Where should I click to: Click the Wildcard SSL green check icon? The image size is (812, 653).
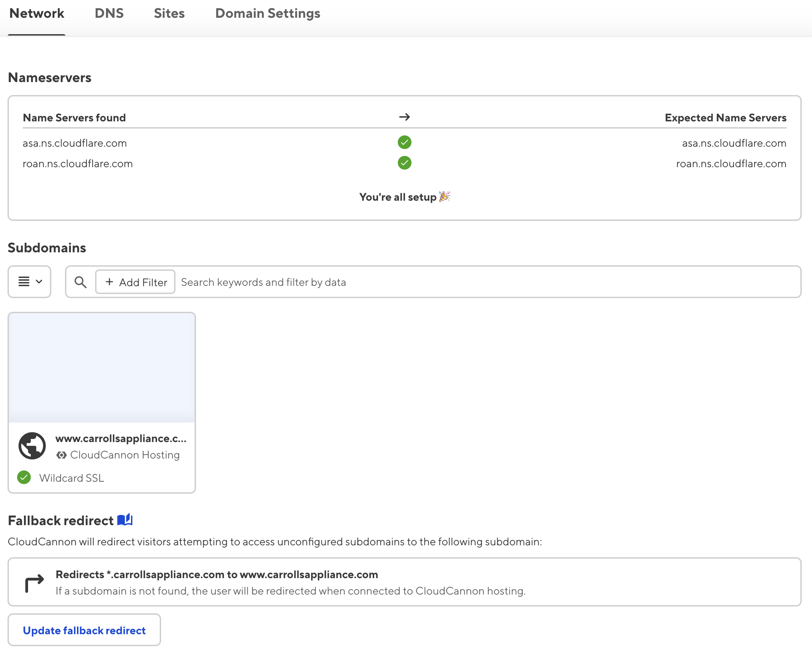click(x=24, y=477)
